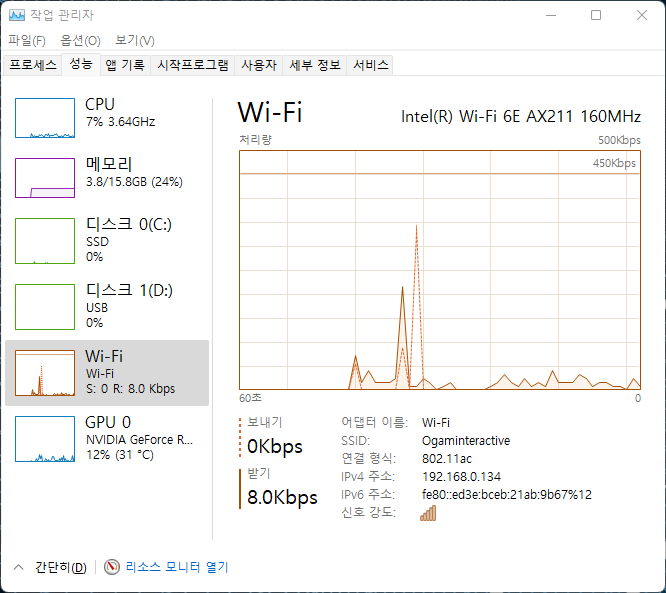Open the 서비스 tab
The width and height of the screenshot is (666, 593).
(x=371, y=65)
